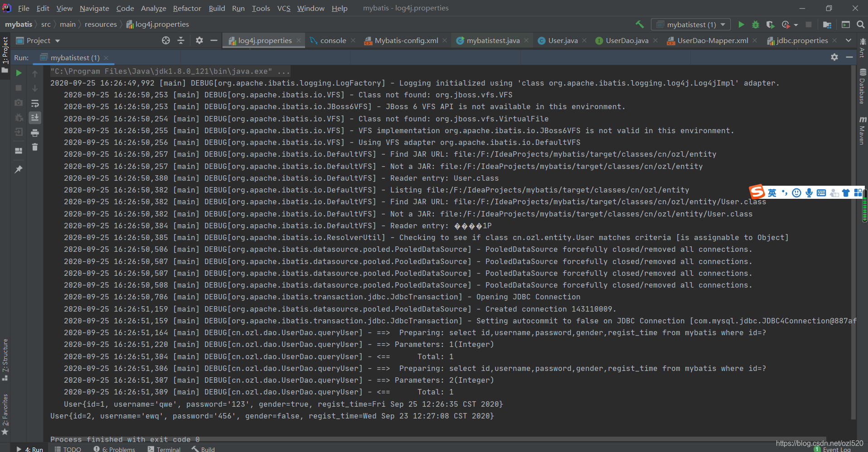Build the project with the hammer icon
Viewport: 868px width, 452px height.
[640, 24]
